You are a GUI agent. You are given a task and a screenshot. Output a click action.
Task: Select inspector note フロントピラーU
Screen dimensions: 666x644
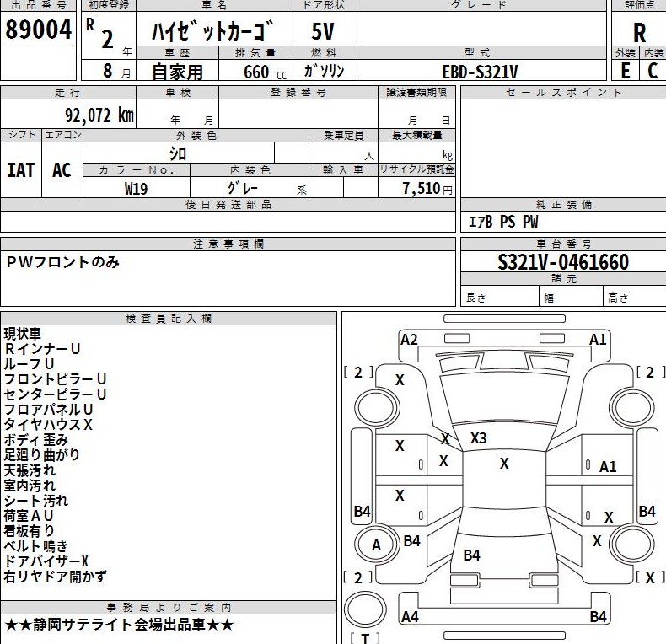tap(55, 379)
